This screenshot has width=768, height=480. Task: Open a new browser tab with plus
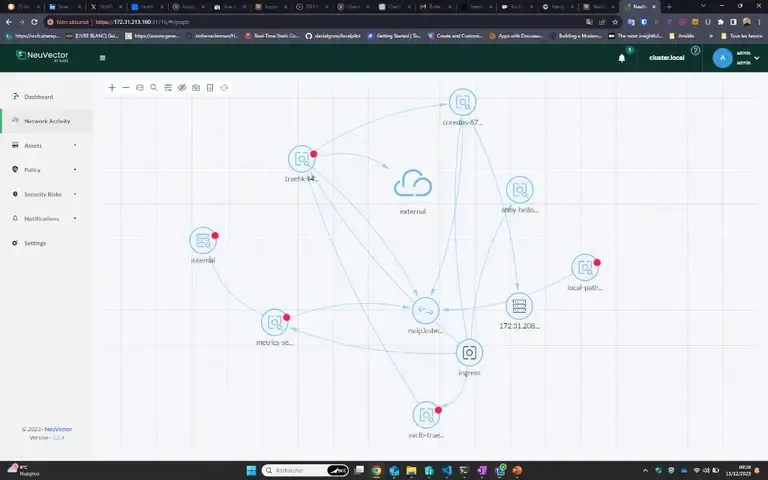[669, 7]
